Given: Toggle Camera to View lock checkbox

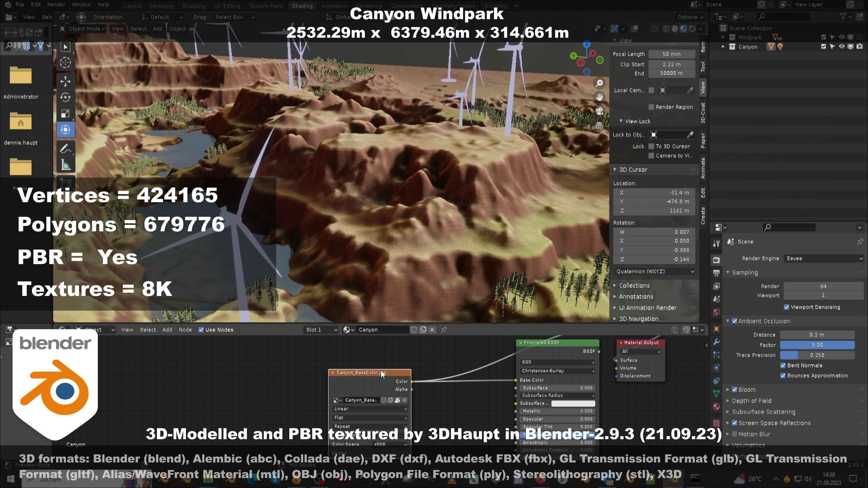Looking at the screenshot, I should (x=651, y=156).
